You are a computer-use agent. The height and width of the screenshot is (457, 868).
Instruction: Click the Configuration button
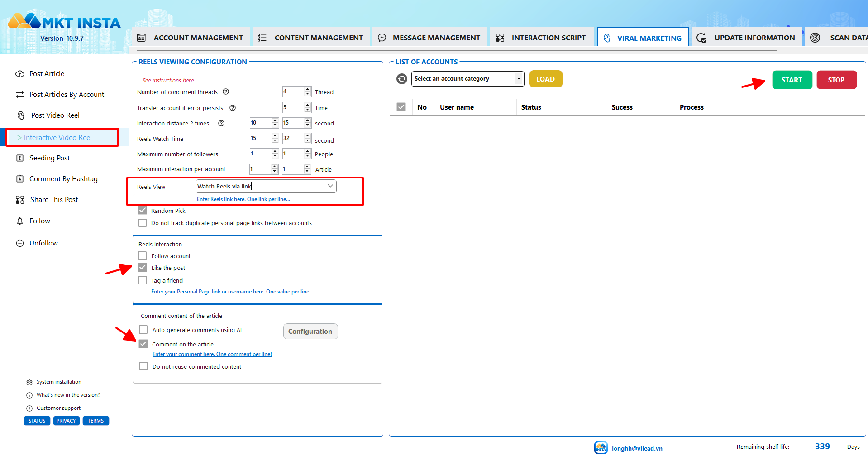[x=310, y=332]
